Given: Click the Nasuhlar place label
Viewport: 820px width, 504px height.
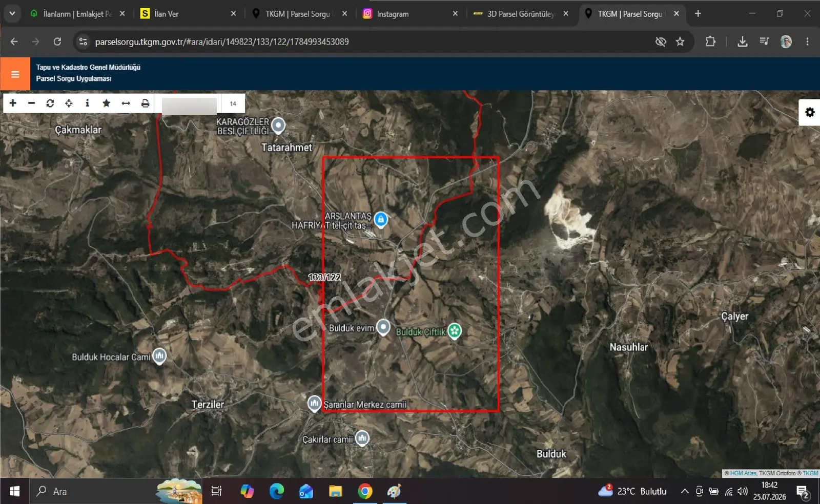Looking at the screenshot, I should coord(628,347).
